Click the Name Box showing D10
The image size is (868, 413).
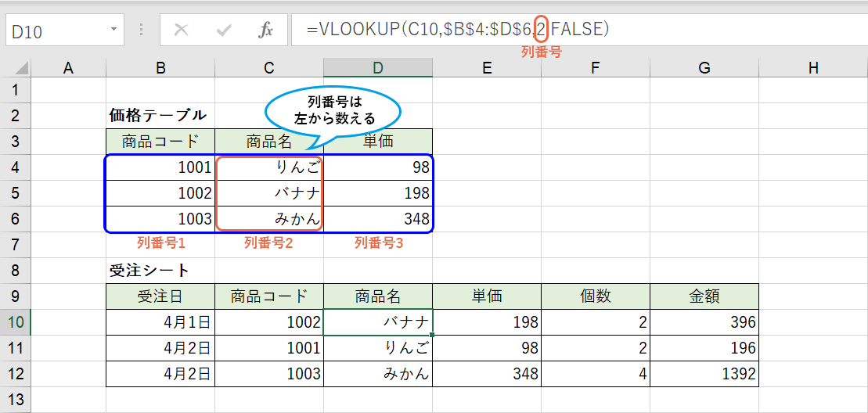[x=55, y=31]
